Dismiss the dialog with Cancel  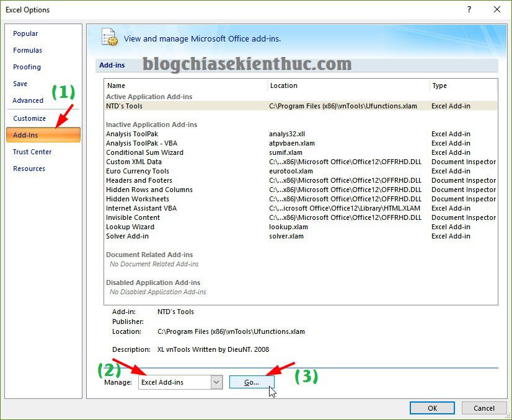(x=484, y=408)
